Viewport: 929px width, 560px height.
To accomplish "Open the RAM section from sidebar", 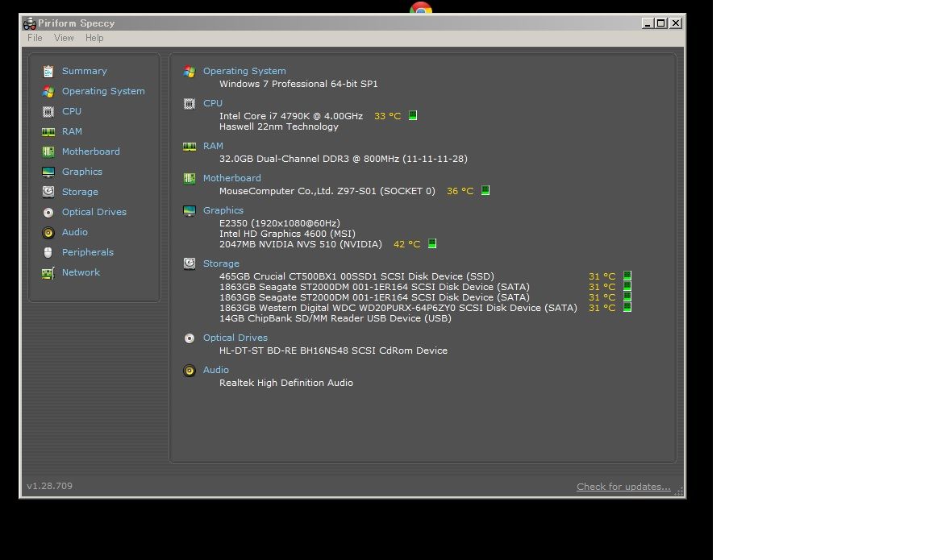I will (x=73, y=131).
